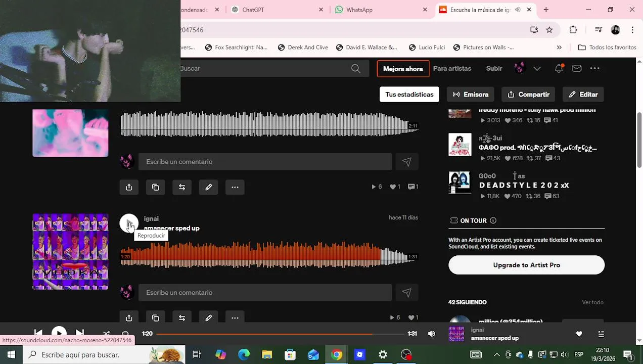The height and width of the screenshot is (364, 643).
Task: Send comment on amanecer sped up
Action: tap(407, 293)
